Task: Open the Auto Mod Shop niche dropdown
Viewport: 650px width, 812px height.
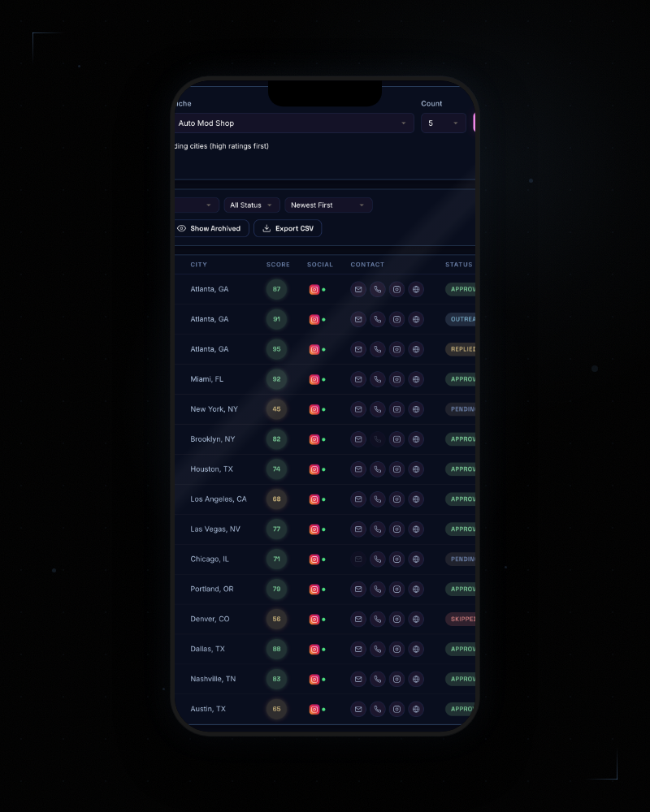Action: tap(292, 123)
